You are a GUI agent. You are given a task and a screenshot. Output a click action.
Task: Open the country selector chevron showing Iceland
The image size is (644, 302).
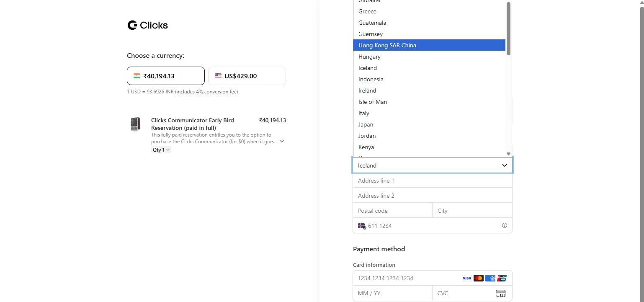coord(504,165)
